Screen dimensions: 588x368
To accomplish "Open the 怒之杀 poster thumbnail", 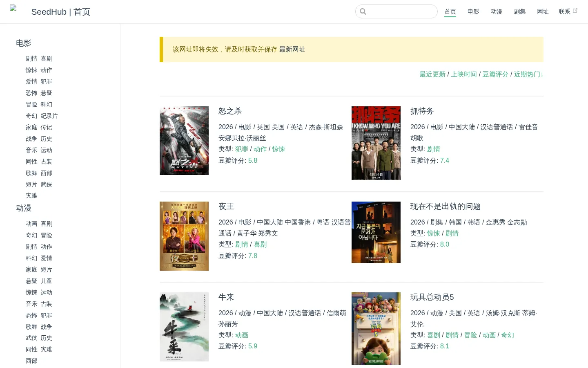I will [x=184, y=141].
